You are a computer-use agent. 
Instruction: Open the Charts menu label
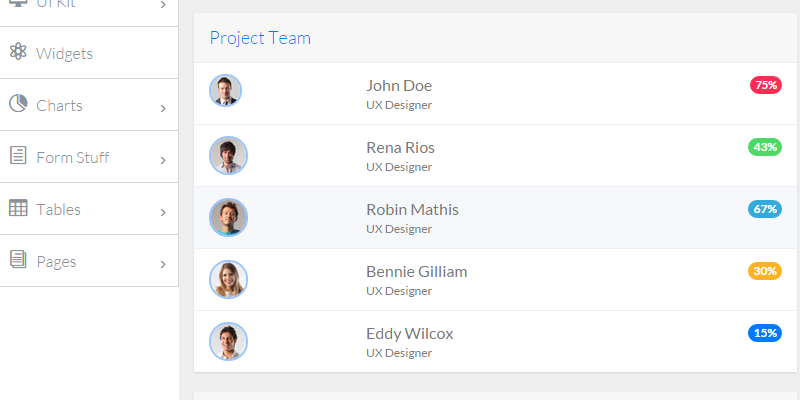point(59,105)
